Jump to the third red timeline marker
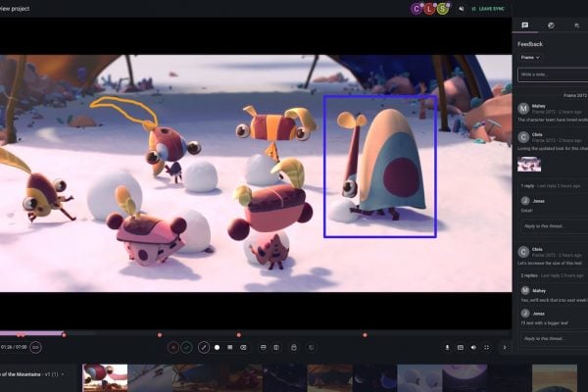 [x=239, y=335]
